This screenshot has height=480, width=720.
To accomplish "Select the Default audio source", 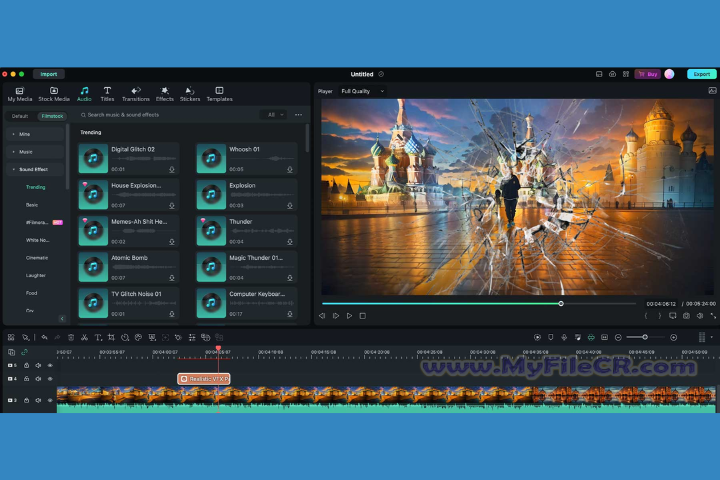I will tap(20, 116).
